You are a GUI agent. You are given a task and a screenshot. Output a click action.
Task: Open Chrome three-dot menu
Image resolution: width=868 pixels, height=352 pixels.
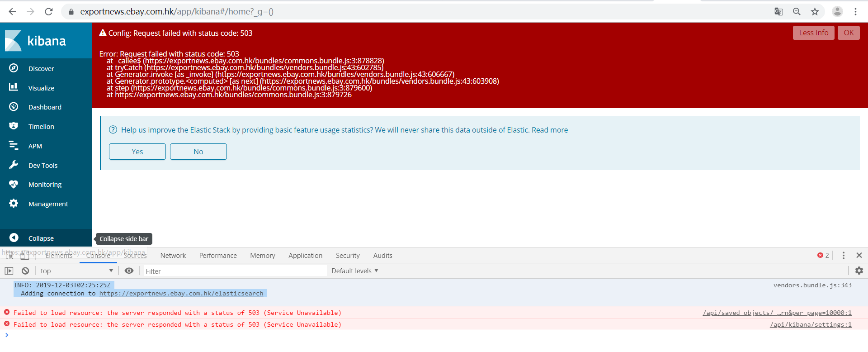(x=855, y=12)
